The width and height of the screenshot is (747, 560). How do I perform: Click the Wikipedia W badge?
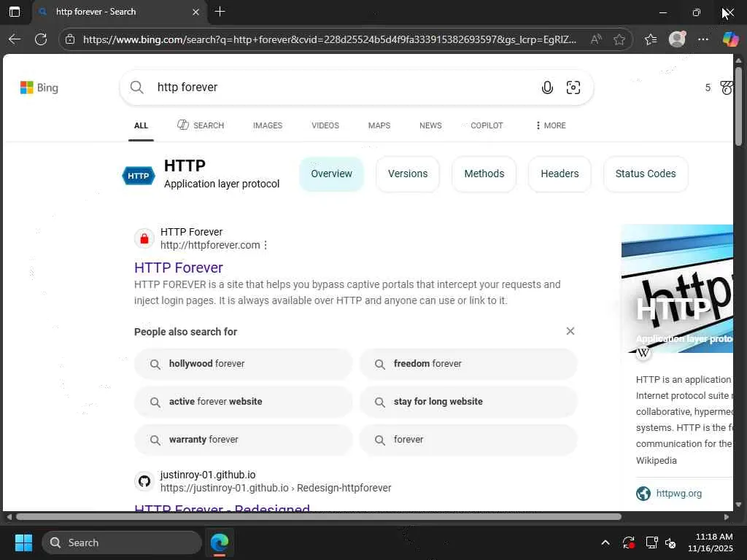click(643, 353)
